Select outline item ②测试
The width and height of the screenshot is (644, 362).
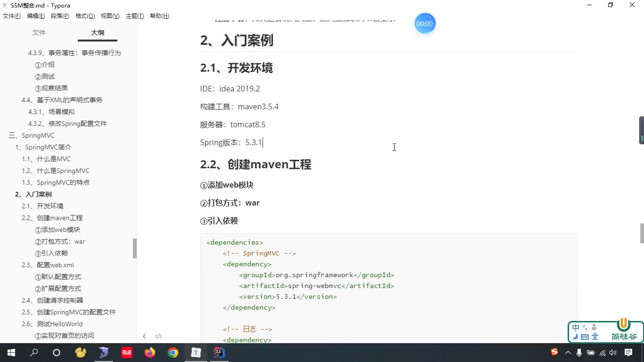point(45,76)
